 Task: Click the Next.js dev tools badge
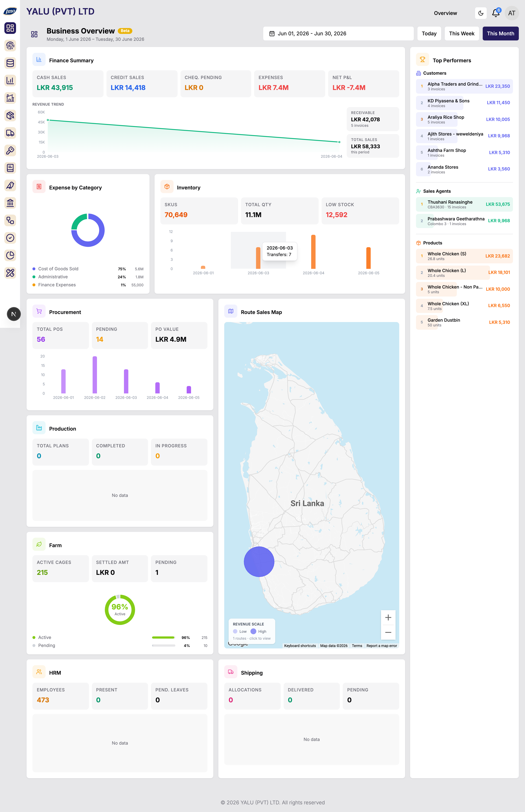[x=14, y=314]
